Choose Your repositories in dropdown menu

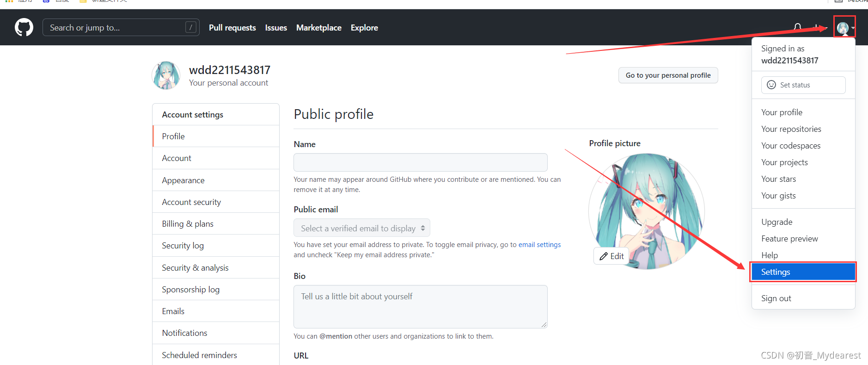[x=803, y=129]
